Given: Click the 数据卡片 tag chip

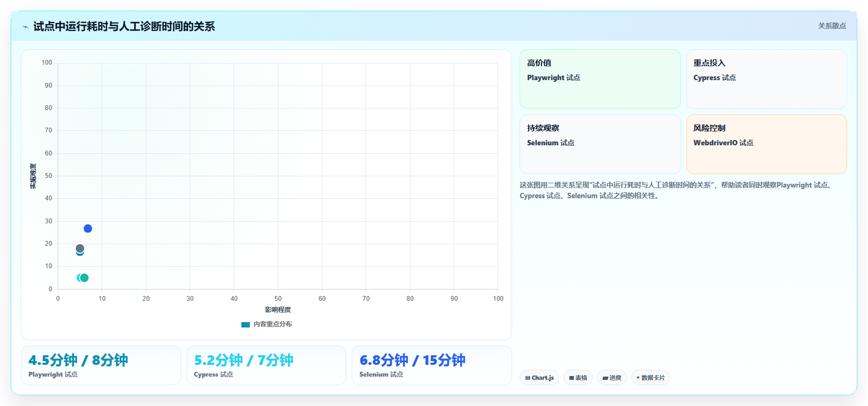Looking at the screenshot, I should point(650,378).
